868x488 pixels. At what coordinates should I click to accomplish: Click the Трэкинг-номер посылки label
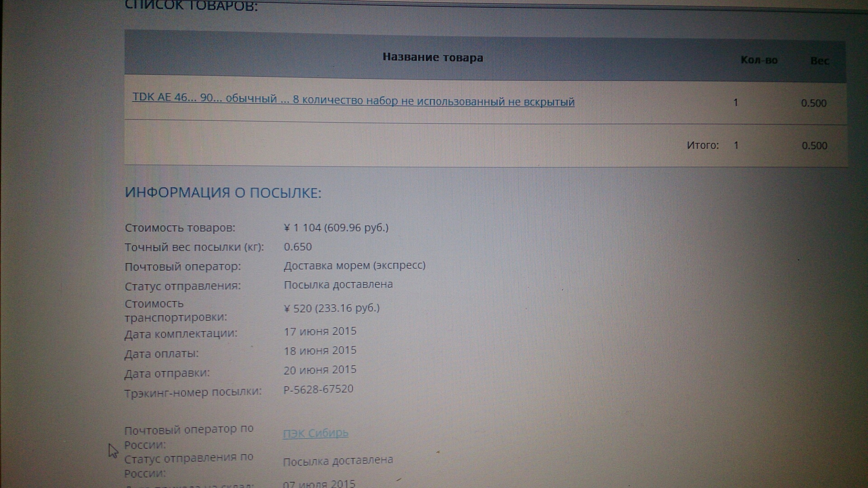[193, 392]
